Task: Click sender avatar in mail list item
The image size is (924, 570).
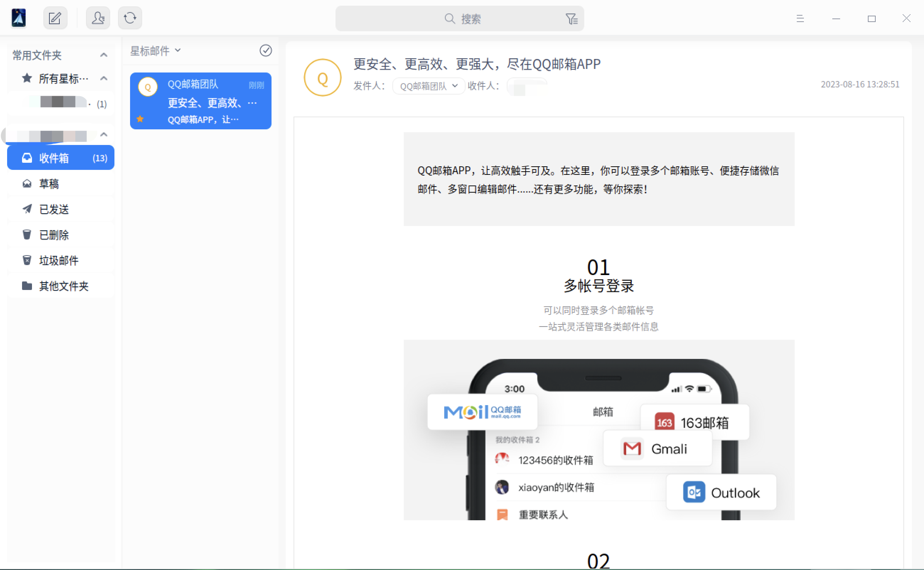Action: coord(148,87)
